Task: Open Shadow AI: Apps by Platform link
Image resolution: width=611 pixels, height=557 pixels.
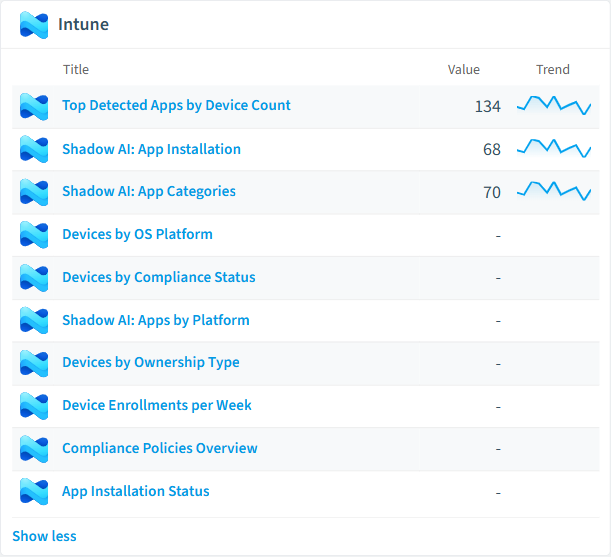Action: (156, 320)
